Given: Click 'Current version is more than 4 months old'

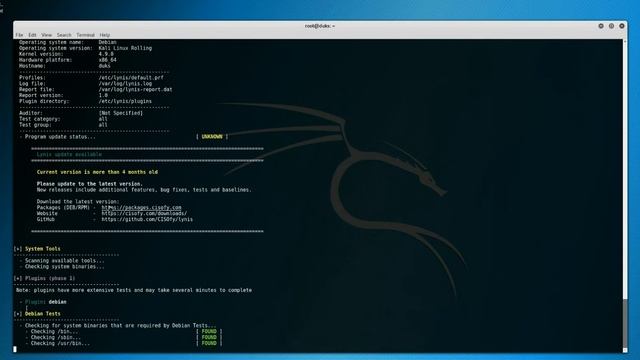Looking at the screenshot, I should tap(97, 172).
